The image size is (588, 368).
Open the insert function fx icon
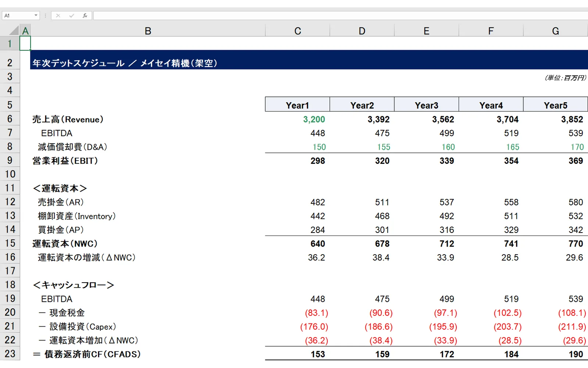click(85, 15)
